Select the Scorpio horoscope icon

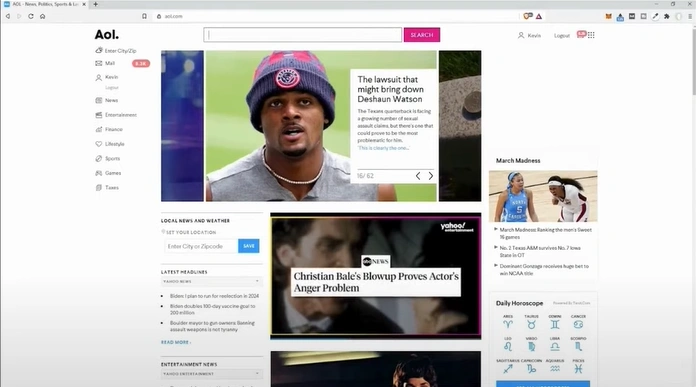[578, 346]
